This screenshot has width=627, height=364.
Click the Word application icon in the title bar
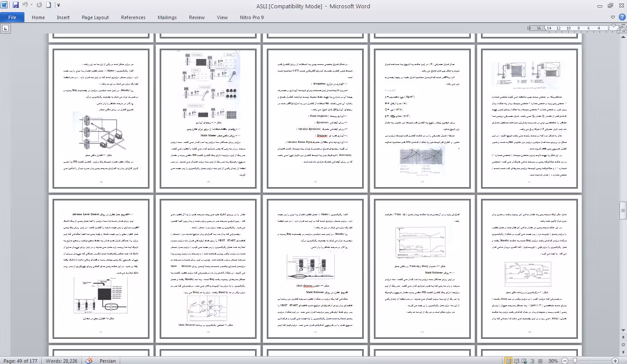[x=4, y=5]
